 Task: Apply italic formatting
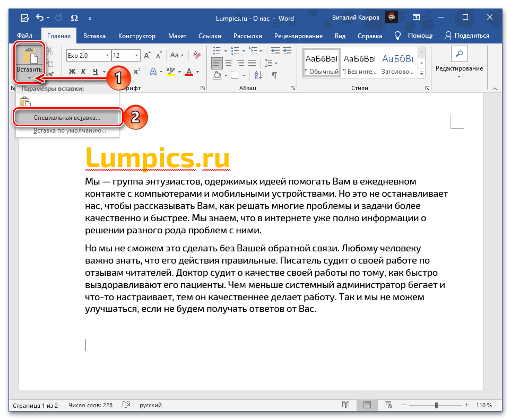(x=83, y=71)
